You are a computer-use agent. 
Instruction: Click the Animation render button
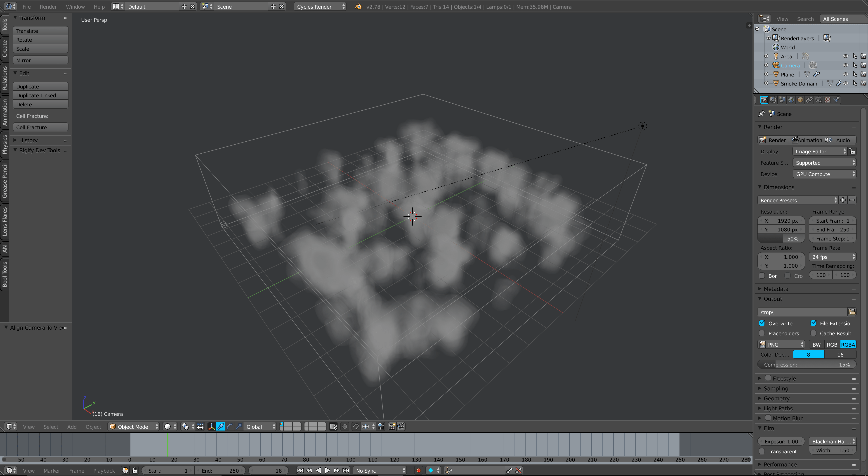click(807, 140)
